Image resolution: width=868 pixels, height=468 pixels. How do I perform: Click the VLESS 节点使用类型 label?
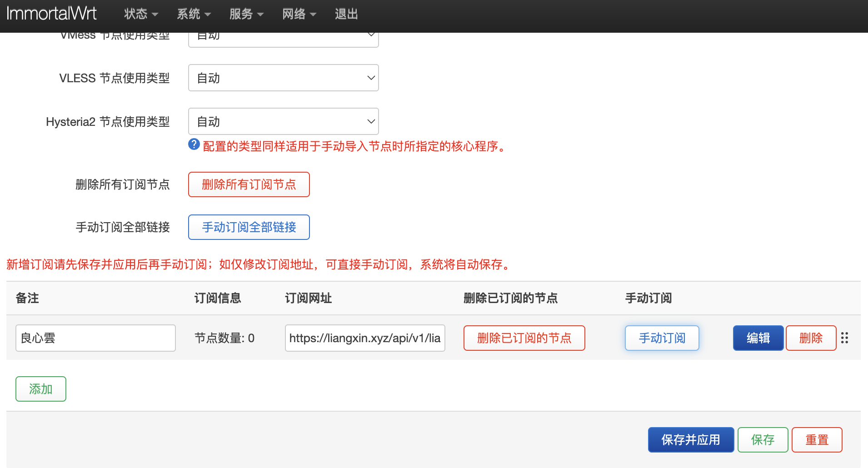pos(115,78)
